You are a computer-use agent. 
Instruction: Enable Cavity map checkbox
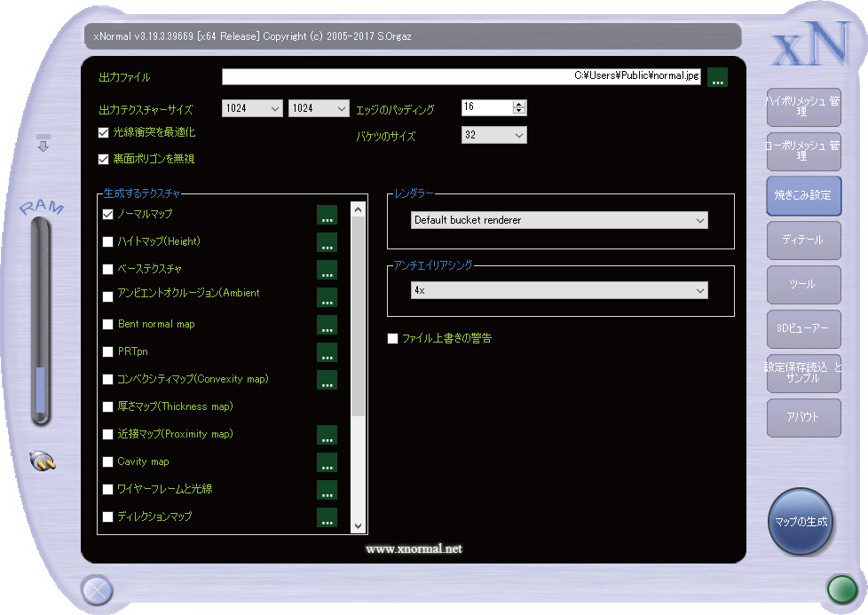[108, 461]
